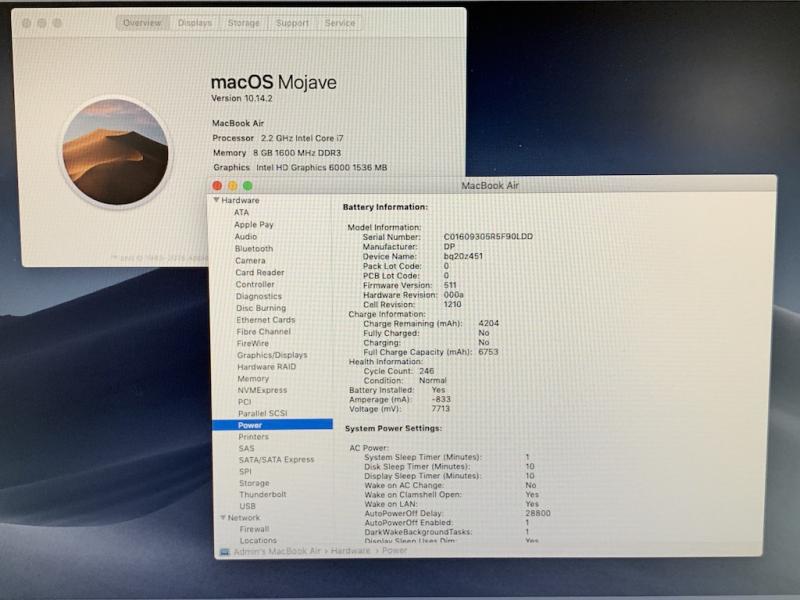Select Firewall under Network
Image resolution: width=800 pixels, height=600 pixels.
click(x=254, y=529)
